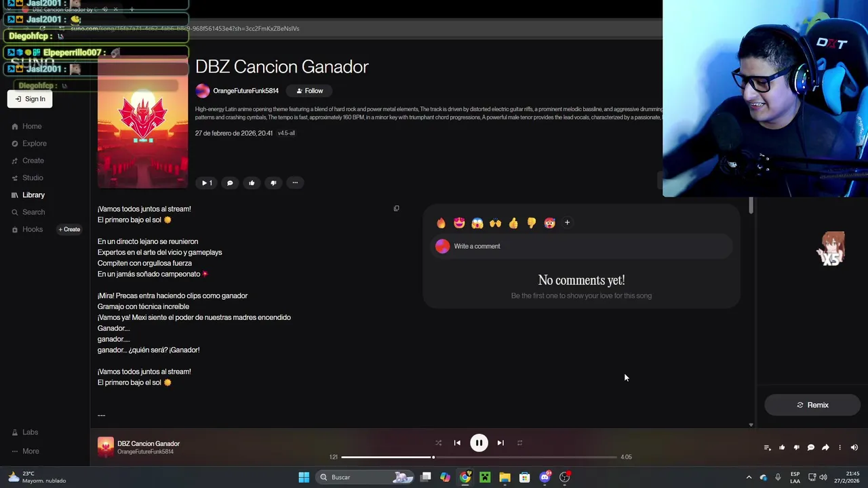The height and width of the screenshot is (488, 868).
Task: Expand the More menu in sidebar
Action: [x=26, y=451]
